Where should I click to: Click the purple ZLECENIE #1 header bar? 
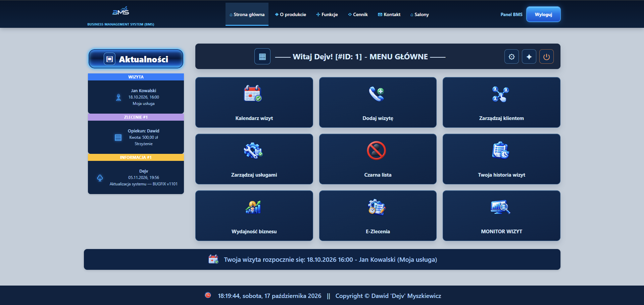coord(136,117)
